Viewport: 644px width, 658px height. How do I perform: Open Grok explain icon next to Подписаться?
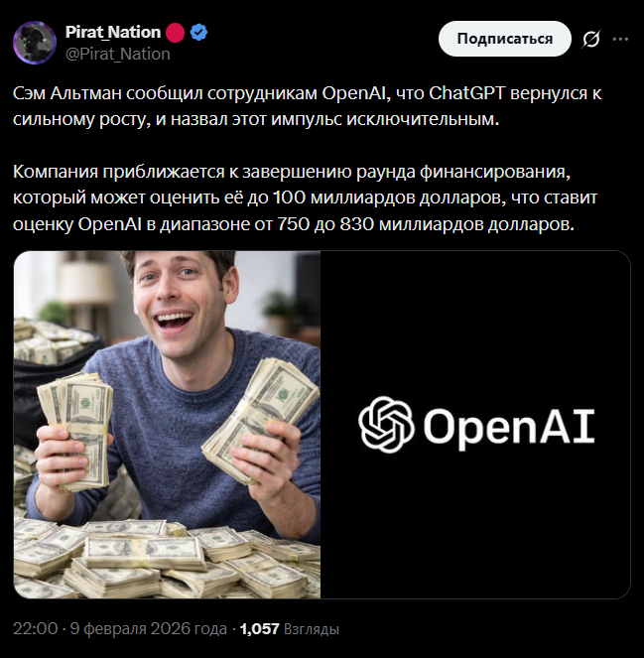click(x=591, y=39)
